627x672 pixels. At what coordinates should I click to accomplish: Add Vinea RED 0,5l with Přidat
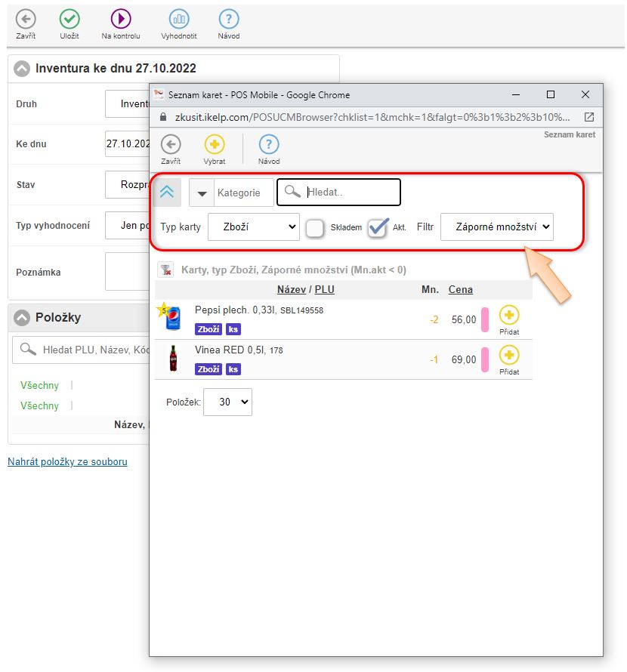(x=509, y=356)
